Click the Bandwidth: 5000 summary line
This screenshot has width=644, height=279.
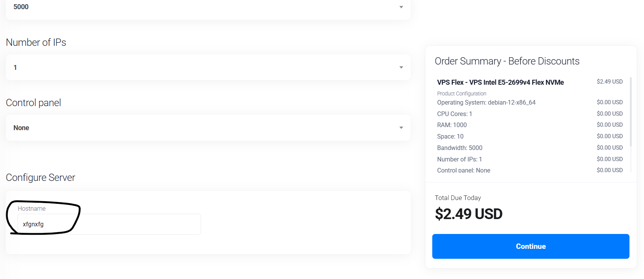tap(459, 148)
